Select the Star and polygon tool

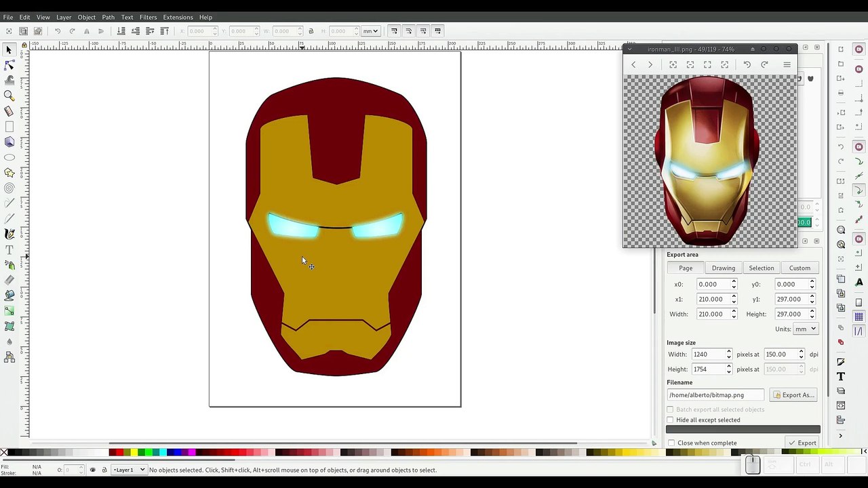9,173
